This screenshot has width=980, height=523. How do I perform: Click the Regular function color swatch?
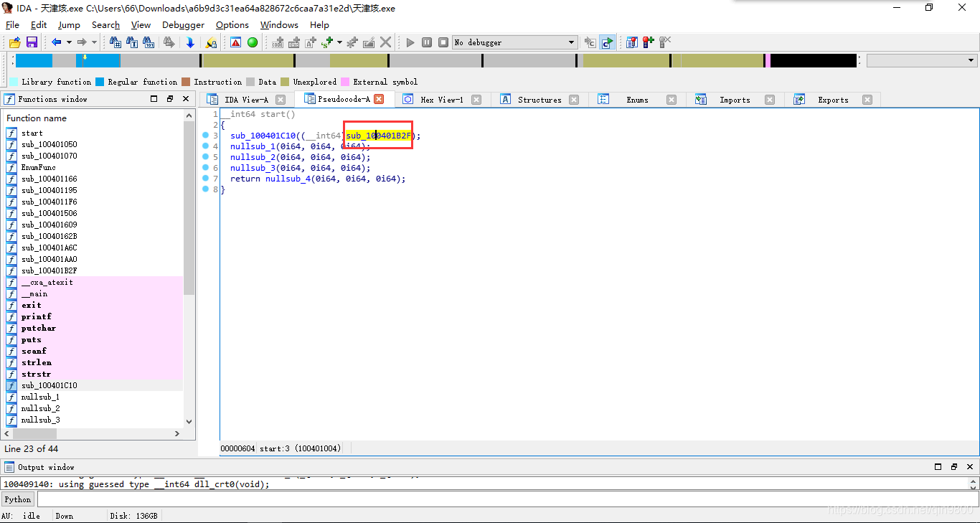point(100,82)
